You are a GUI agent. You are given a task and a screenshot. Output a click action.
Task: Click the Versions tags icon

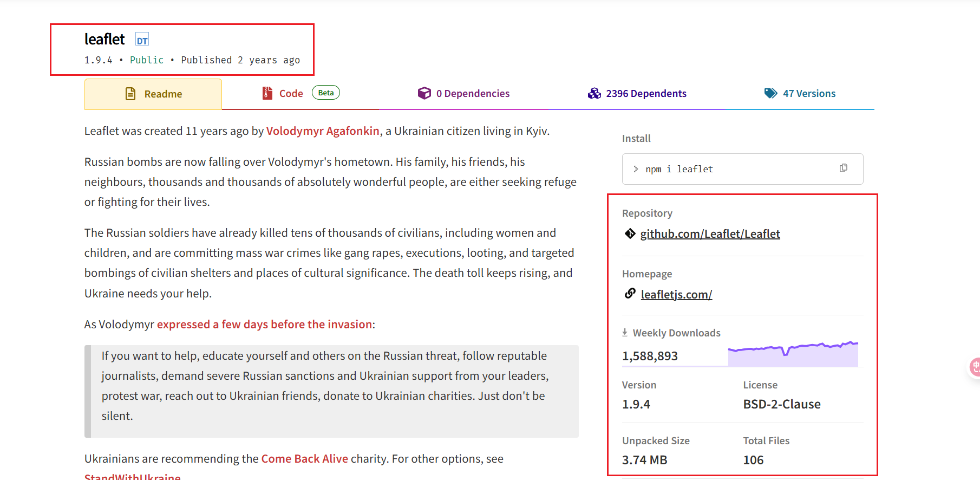[770, 93]
